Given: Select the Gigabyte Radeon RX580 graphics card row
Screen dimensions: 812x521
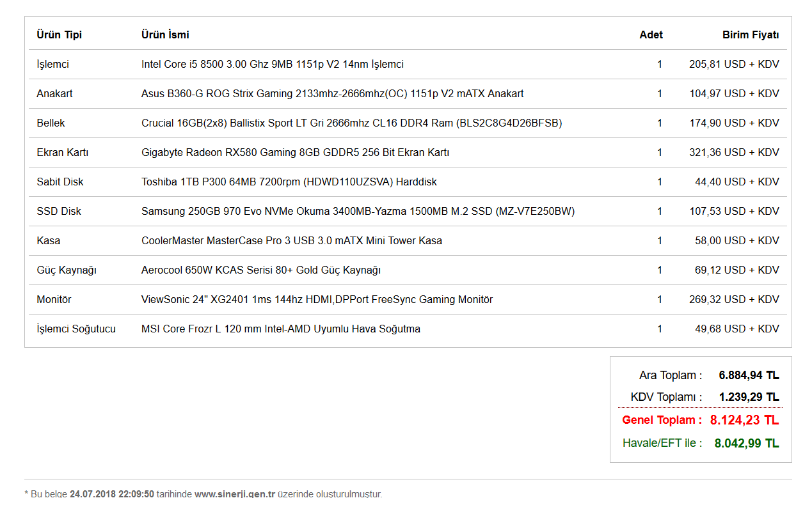Looking at the screenshot, I should pos(295,152).
